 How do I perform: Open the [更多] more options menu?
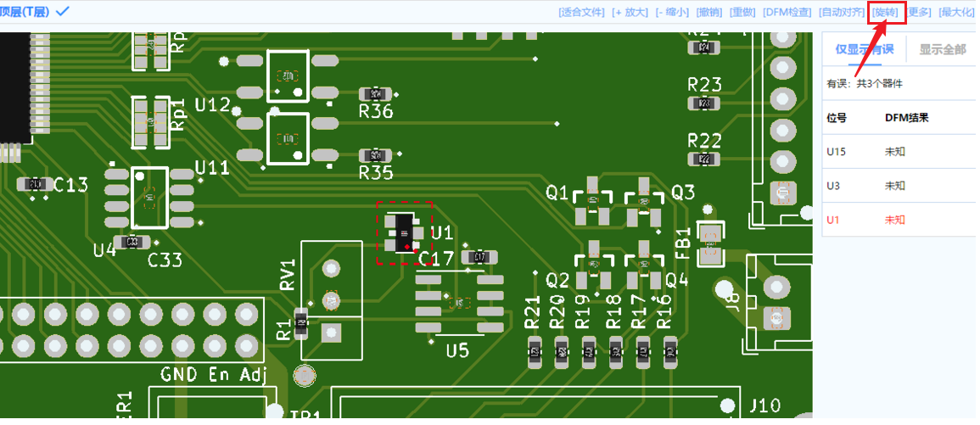920,13
